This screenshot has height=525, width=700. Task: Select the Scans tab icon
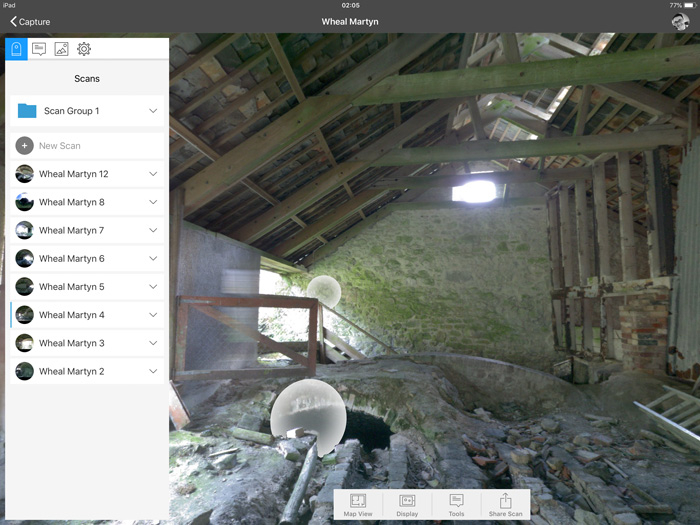coord(17,49)
